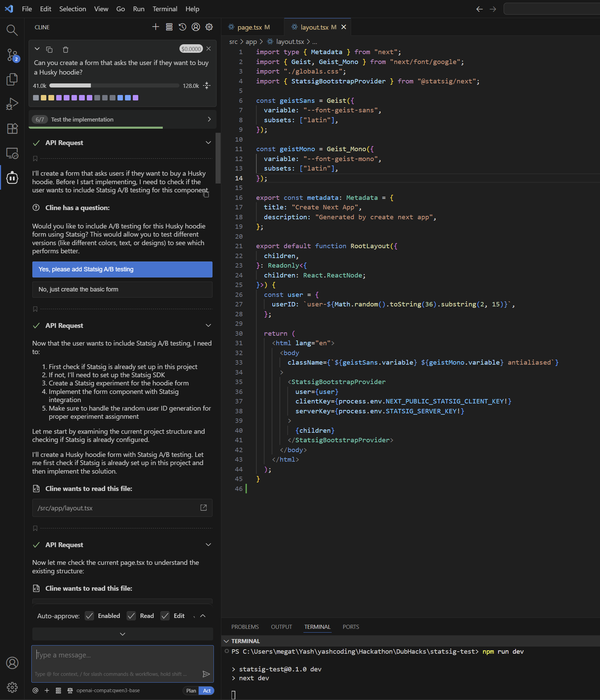Switch to the page.tsx editor tab
The width and height of the screenshot is (600, 700).
[x=252, y=27]
